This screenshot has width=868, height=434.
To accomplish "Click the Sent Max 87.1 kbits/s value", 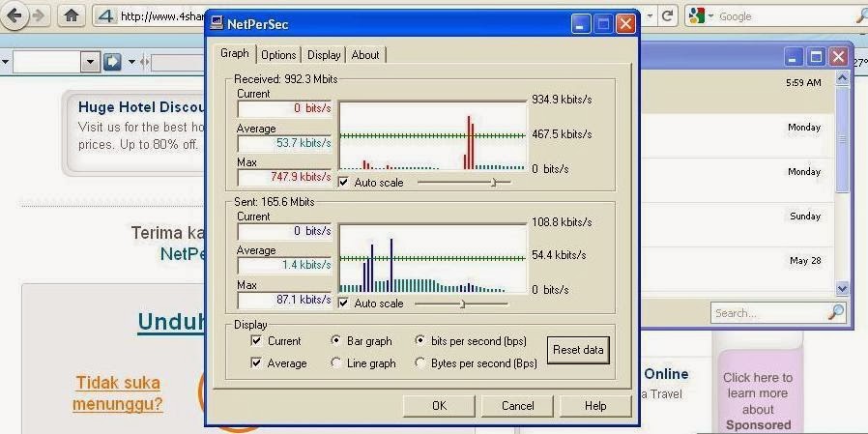I will coord(284,300).
